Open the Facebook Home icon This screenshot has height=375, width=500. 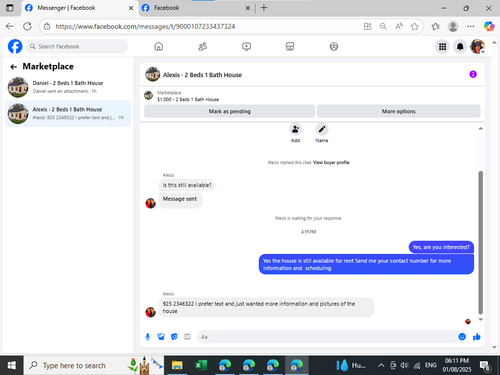[159, 46]
